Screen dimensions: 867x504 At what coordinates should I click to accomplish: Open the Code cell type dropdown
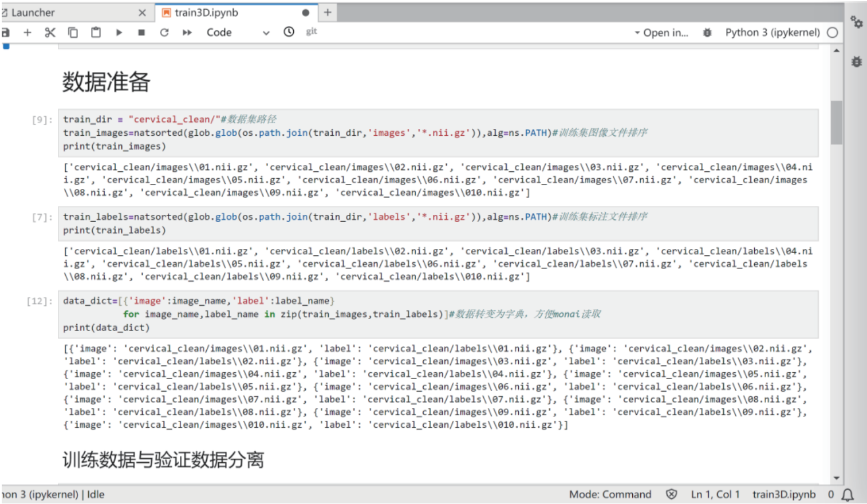(237, 33)
